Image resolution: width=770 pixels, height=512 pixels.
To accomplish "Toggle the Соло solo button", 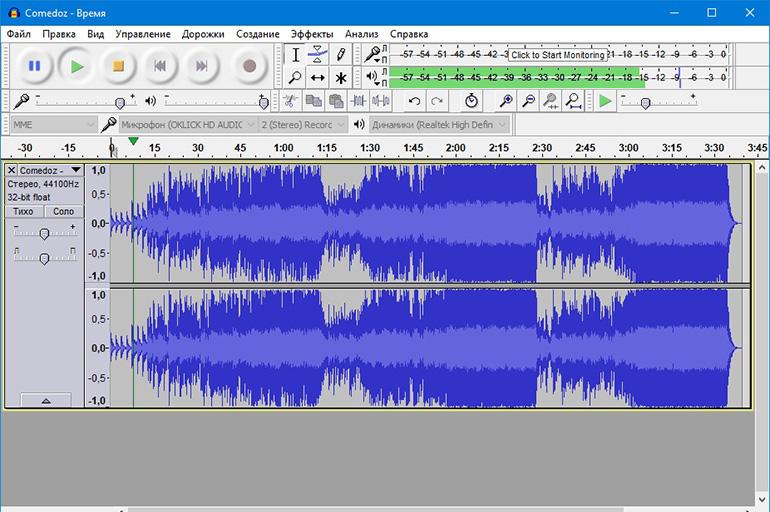I will coord(63,212).
